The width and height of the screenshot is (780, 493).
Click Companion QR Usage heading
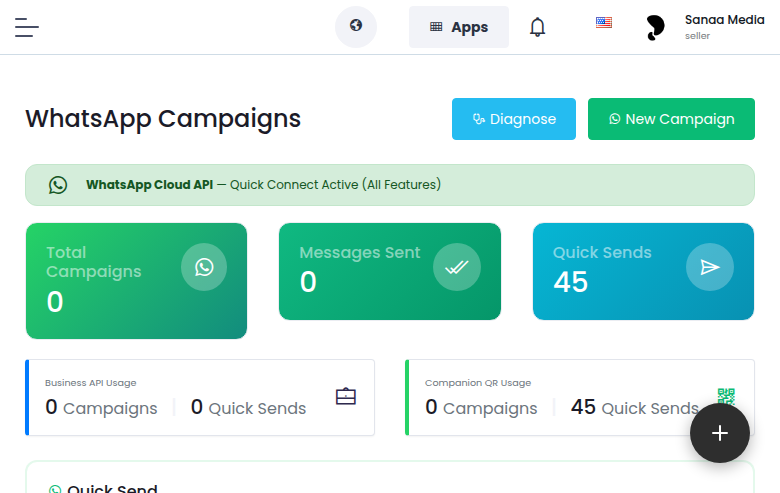tap(478, 383)
